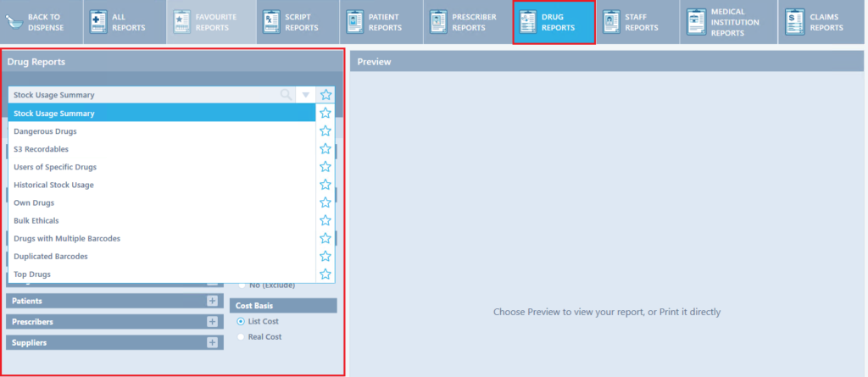Viewport: 868px width, 377px height.
Task: Select the No (Exclude) radio option
Action: pos(242,286)
